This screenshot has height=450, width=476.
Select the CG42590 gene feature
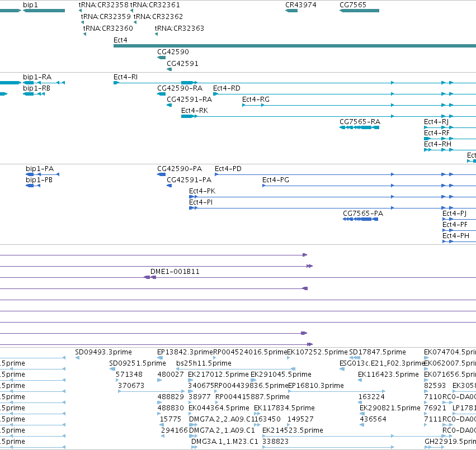[x=162, y=58]
